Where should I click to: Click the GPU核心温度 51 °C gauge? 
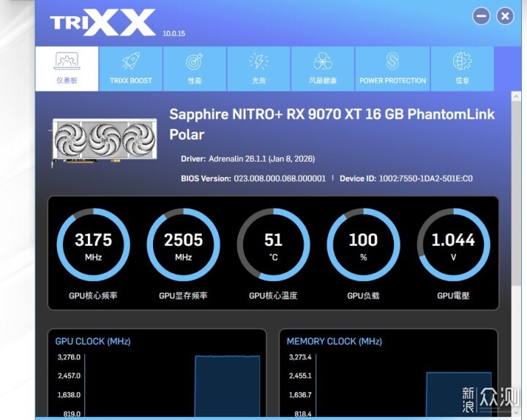tap(273, 244)
